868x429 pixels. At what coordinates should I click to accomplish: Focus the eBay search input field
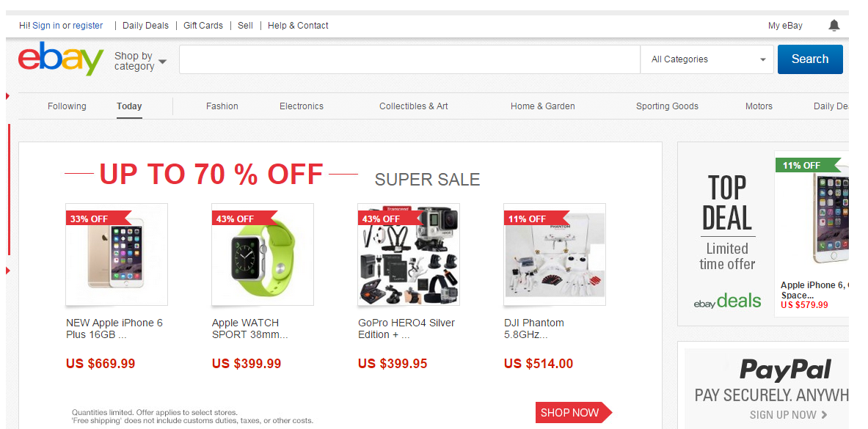(409, 59)
